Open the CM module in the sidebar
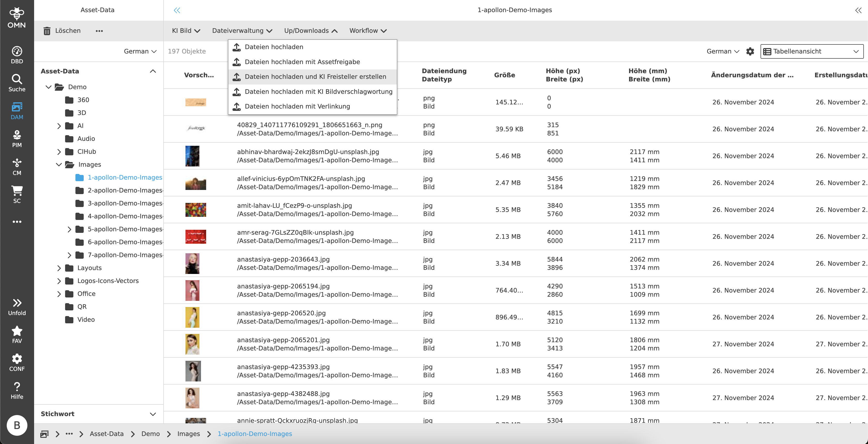The image size is (868, 444). pos(17,167)
